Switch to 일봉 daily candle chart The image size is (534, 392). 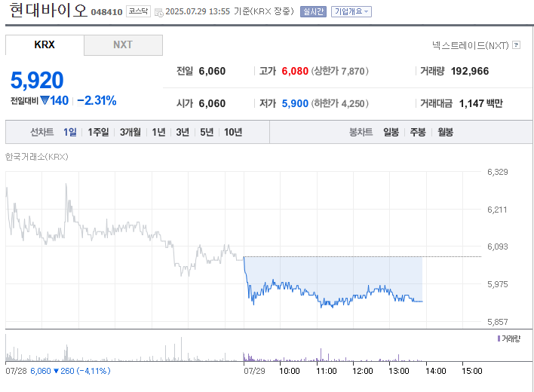pyautogui.click(x=391, y=132)
